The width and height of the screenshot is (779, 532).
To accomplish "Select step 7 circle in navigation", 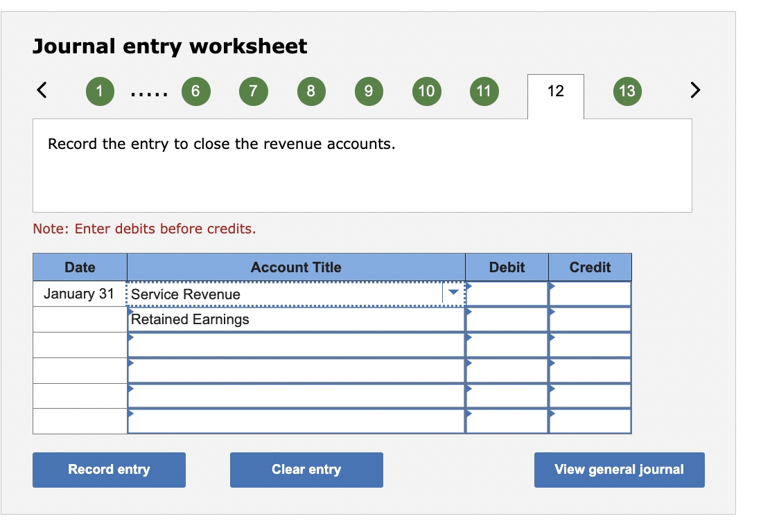I will pyautogui.click(x=253, y=91).
